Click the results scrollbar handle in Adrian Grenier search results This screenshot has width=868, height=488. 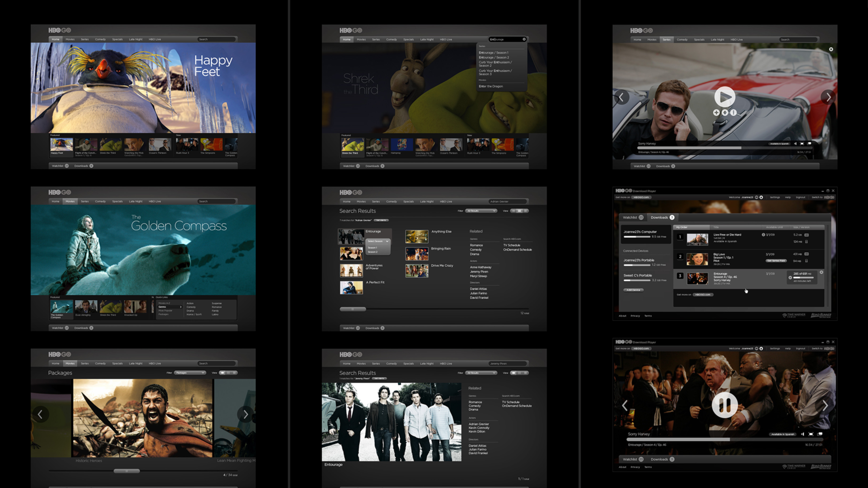[353, 309]
